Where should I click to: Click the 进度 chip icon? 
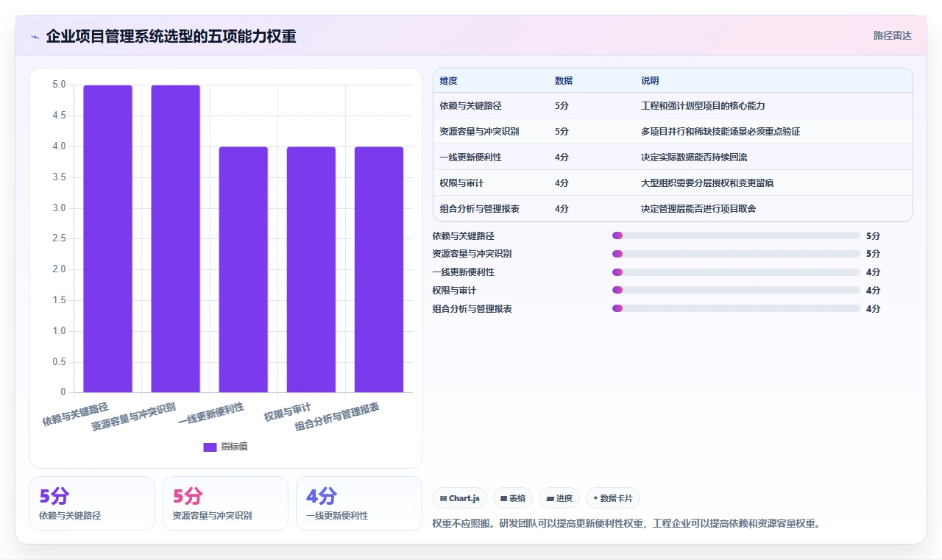point(550,498)
